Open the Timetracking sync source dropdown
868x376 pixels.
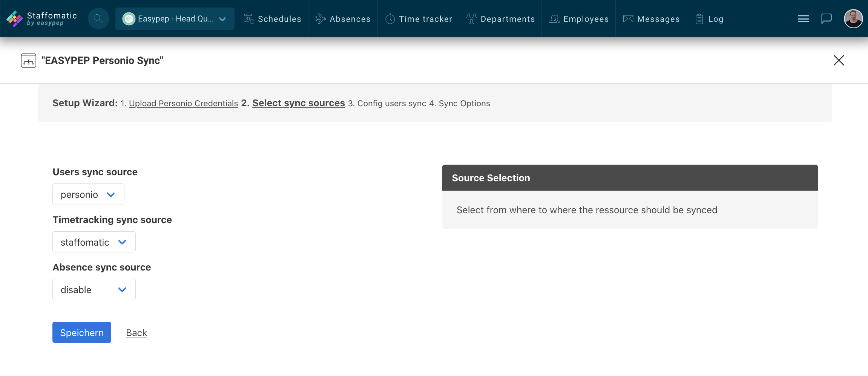coord(94,242)
